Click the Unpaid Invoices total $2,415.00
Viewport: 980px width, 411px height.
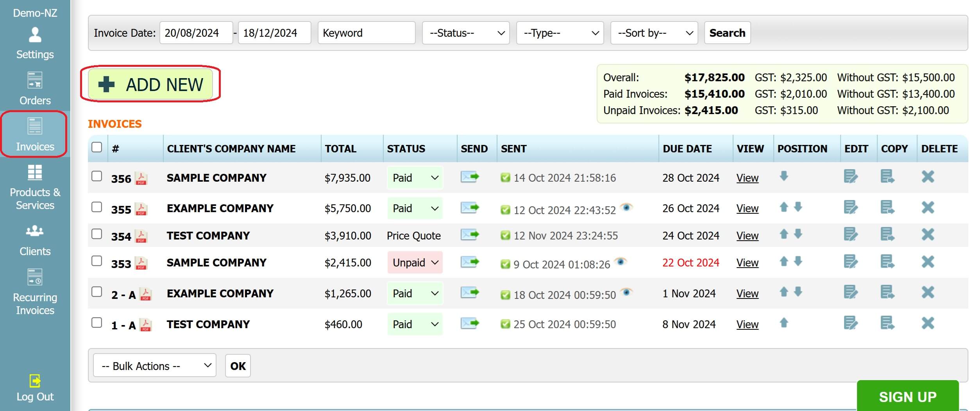click(x=711, y=111)
